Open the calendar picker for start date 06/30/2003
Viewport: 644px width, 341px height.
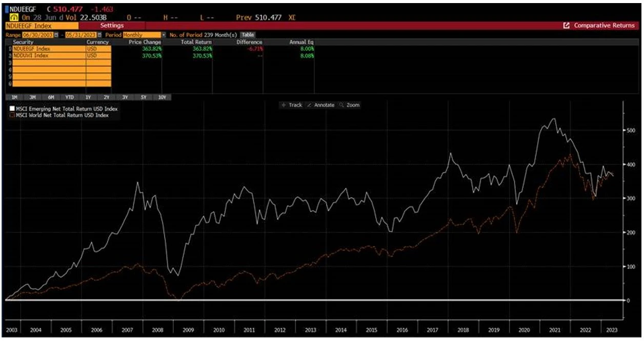click(56, 35)
